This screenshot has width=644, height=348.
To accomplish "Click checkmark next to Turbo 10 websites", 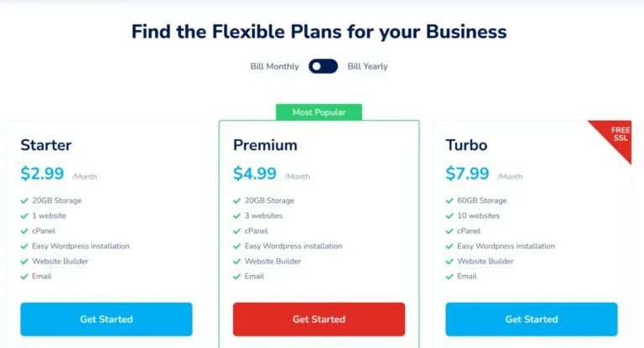I will tap(450, 216).
